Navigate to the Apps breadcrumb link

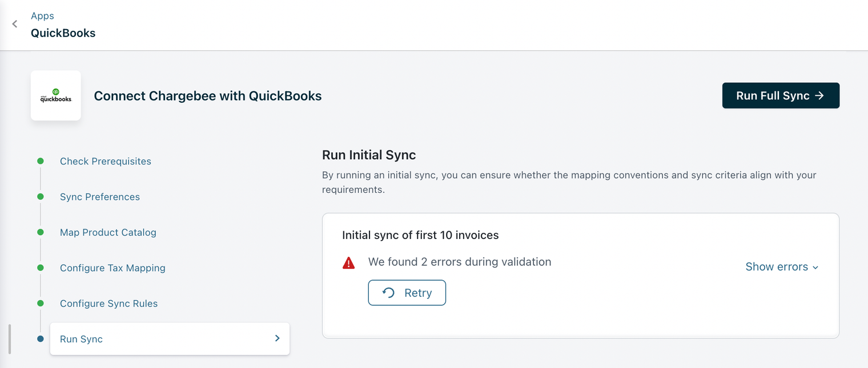coord(42,16)
